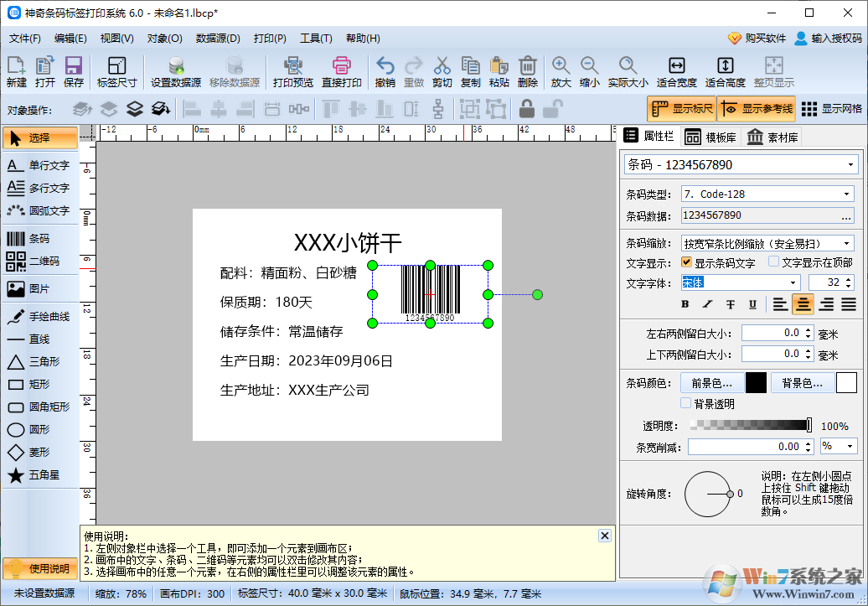868x606 pixels.
Task: Pick the 手绘曲线 freehand curve tool
Action: tap(39, 317)
